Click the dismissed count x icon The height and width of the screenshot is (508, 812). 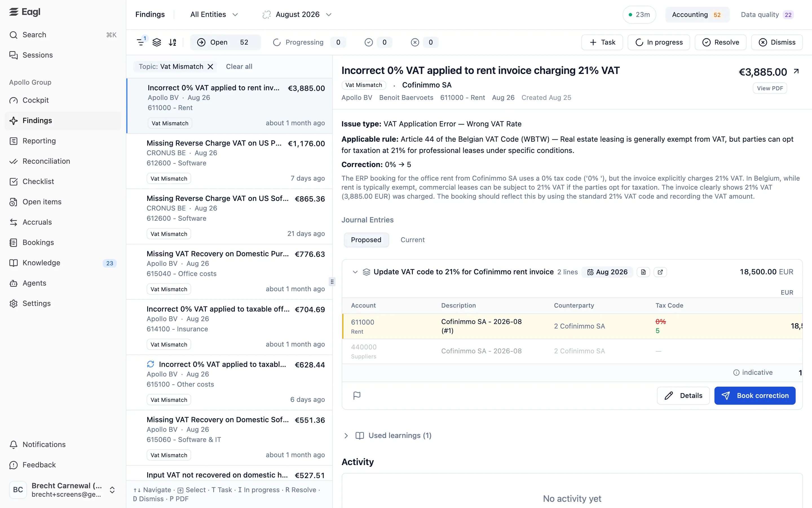[415, 42]
